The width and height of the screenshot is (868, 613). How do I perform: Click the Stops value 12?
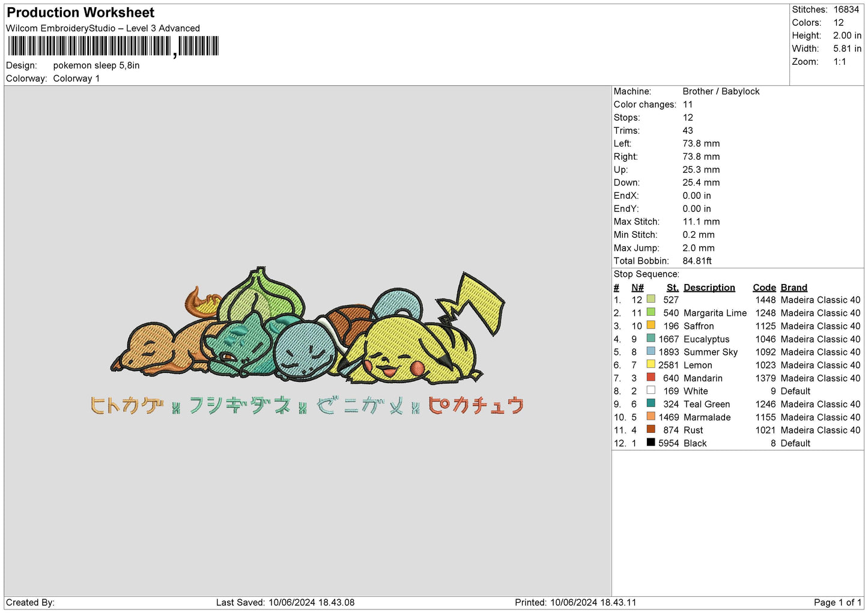[x=688, y=118]
